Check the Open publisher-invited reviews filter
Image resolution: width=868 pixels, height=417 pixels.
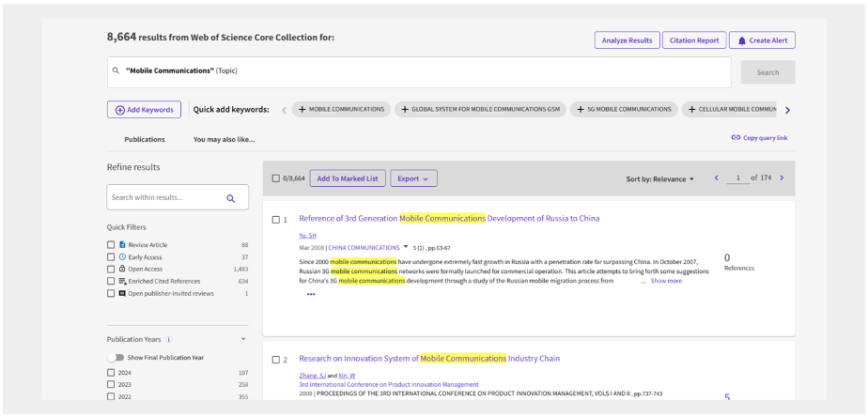(111, 294)
